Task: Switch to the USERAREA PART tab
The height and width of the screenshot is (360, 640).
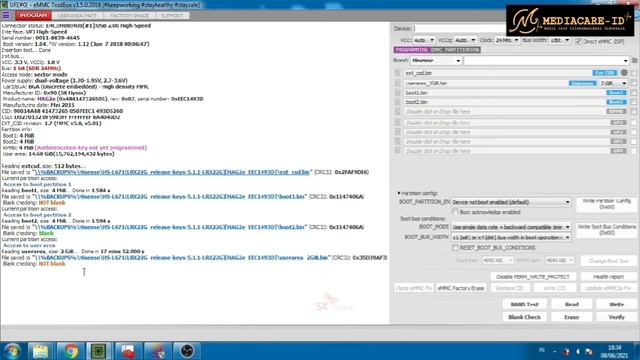Action: click(x=77, y=16)
